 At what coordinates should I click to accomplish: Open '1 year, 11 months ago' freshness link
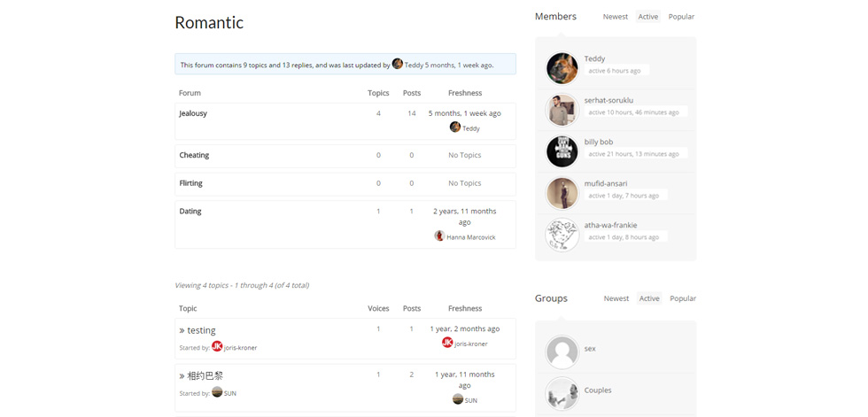(464, 380)
